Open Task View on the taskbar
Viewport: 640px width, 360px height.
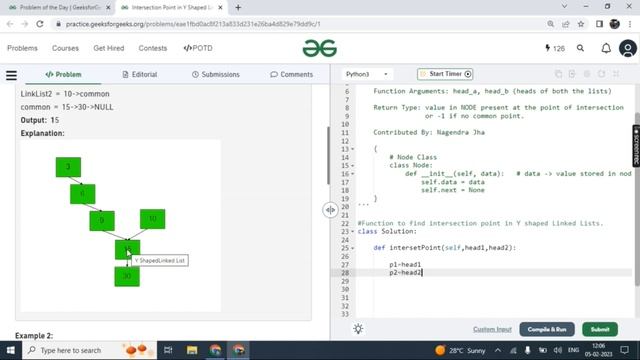click(x=168, y=350)
